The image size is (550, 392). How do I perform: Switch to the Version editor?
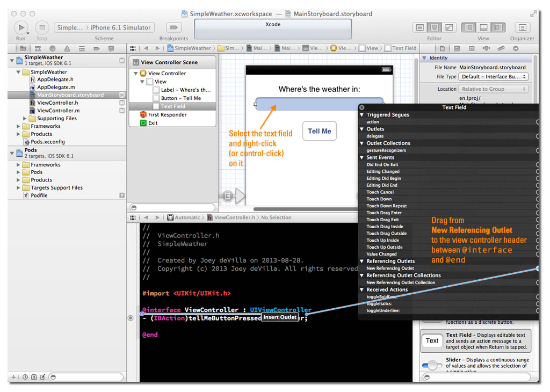pos(449,27)
